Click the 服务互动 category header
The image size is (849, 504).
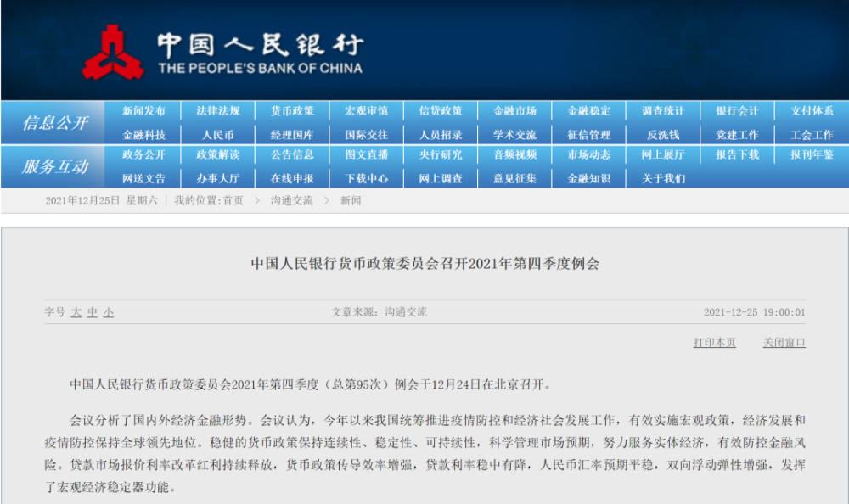(x=53, y=167)
